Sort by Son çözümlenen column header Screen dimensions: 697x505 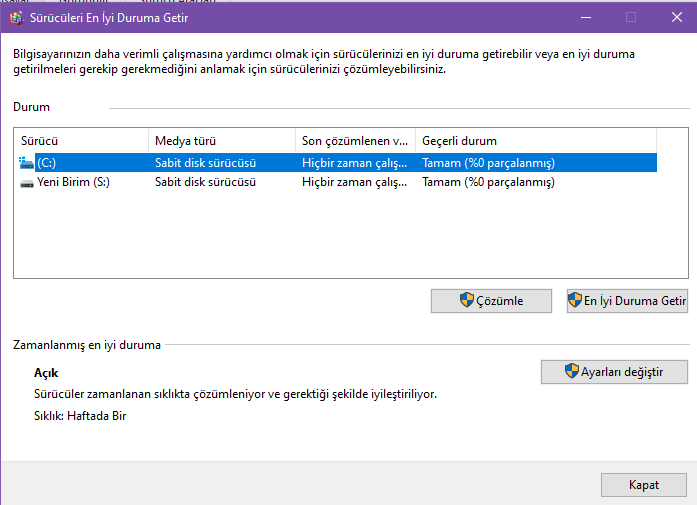point(355,141)
